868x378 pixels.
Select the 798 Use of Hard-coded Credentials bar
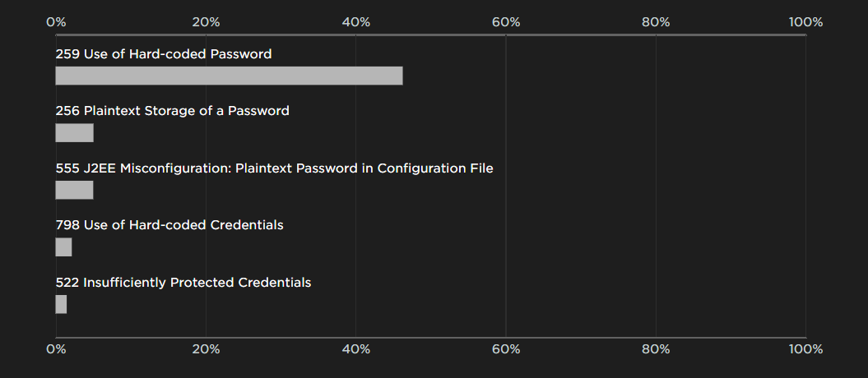point(63,247)
